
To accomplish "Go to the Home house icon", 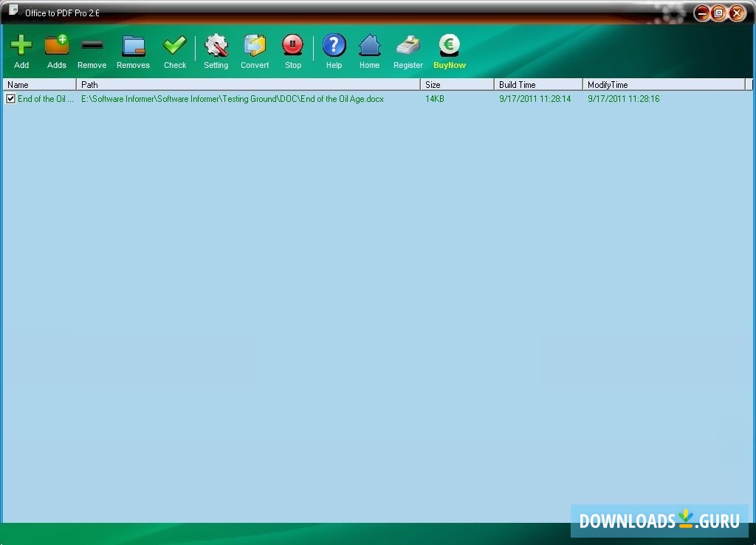I will 369,45.
